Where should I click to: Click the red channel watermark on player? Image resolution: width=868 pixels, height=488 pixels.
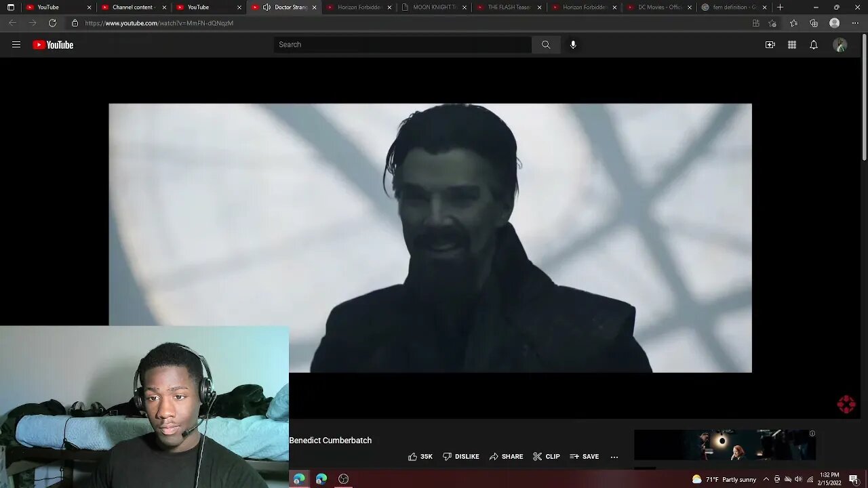(846, 405)
